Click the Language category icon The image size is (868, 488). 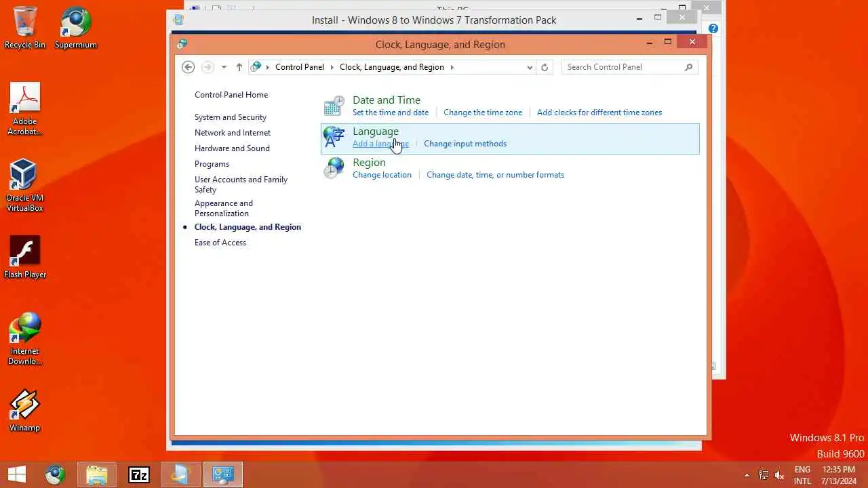(x=334, y=138)
